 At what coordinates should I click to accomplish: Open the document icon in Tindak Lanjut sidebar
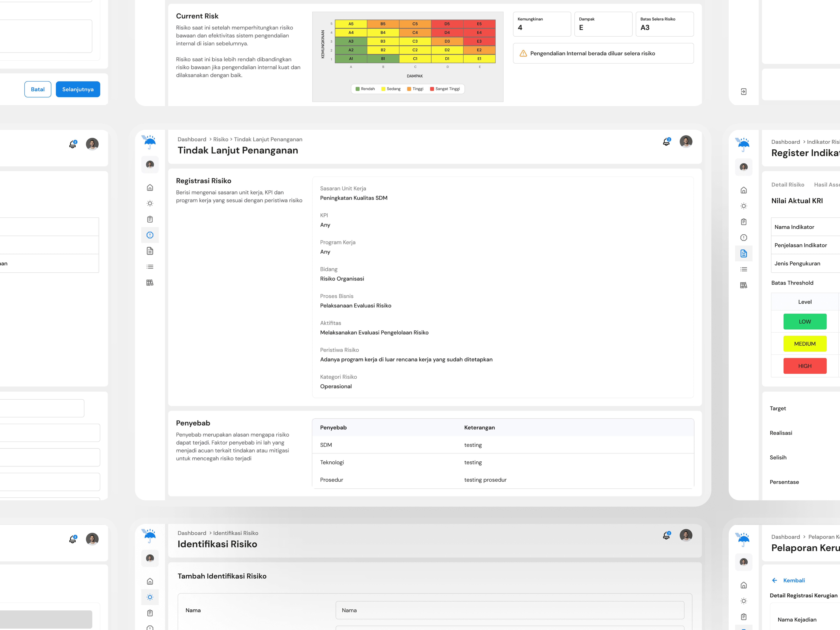pos(150,251)
